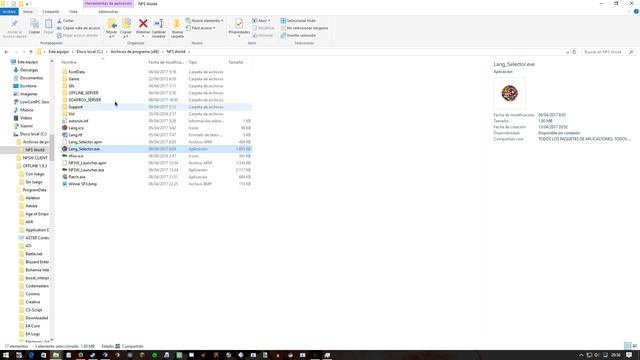Click Este equipo in address bar breadcrumb
This screenshot has height=360, width=640.
59,52
